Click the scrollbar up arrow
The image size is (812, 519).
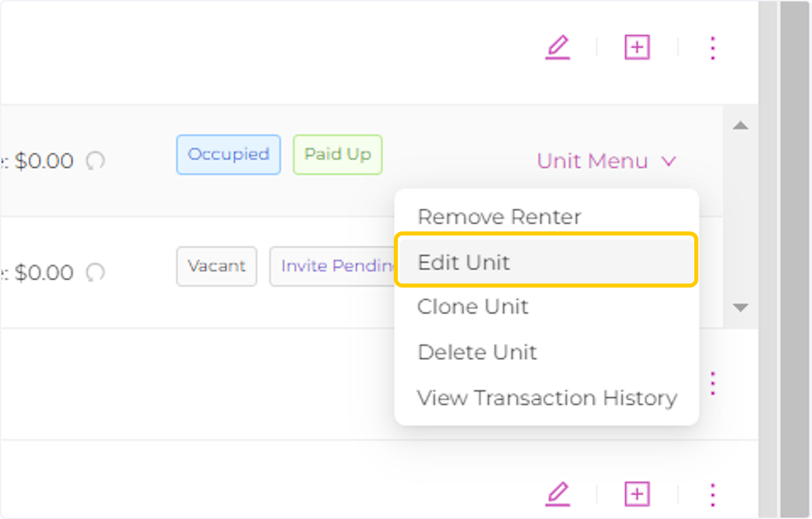741,125
